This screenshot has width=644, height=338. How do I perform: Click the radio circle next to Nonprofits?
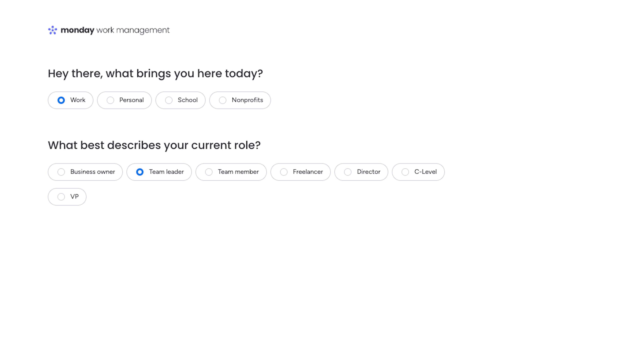point(223,100)
